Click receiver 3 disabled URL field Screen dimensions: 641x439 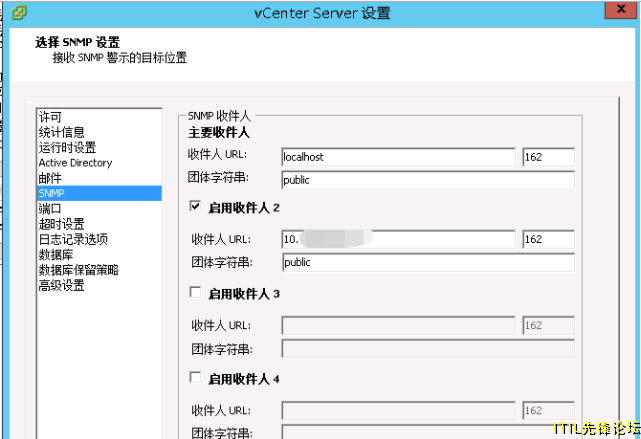(398, 325)
